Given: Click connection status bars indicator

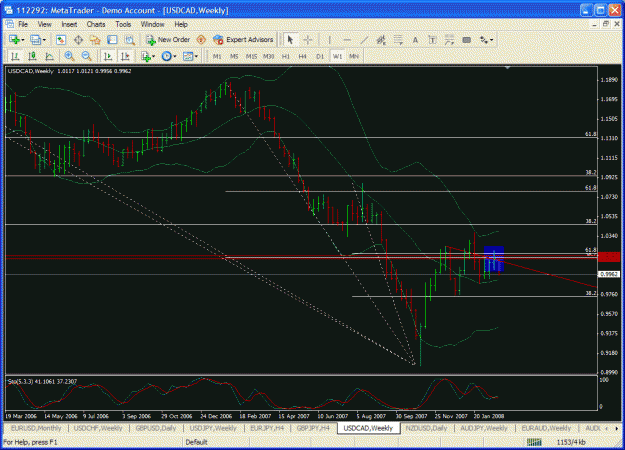Looking at the screenshot, I should [534, 442].
